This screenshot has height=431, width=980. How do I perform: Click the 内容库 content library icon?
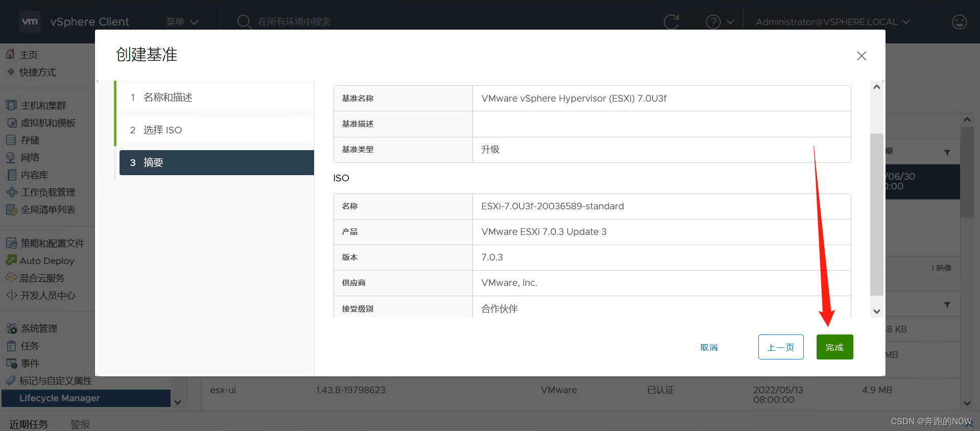[11, 175]
